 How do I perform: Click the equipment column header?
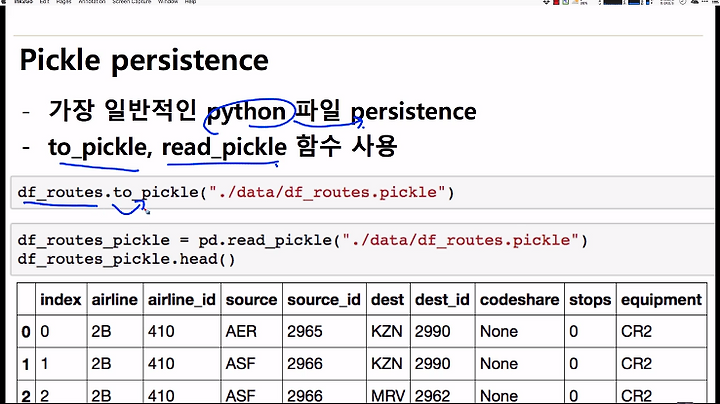pyautogui.click(x=661, y=300)
